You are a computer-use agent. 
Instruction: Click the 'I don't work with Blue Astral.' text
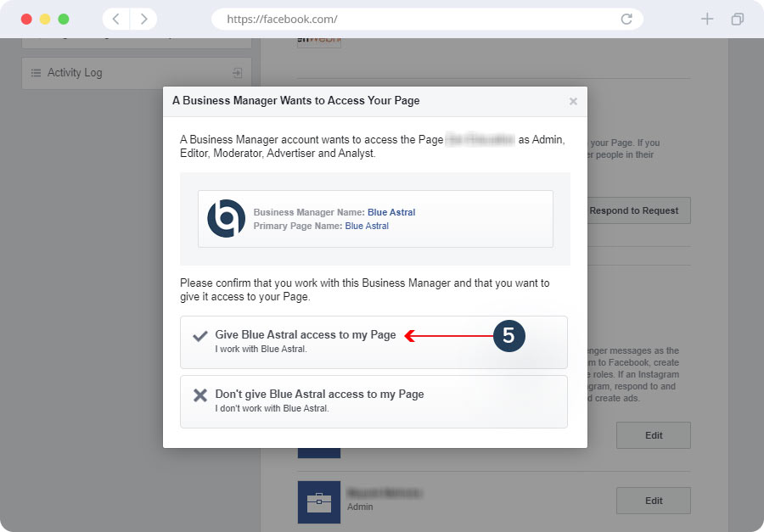point(272,408)
